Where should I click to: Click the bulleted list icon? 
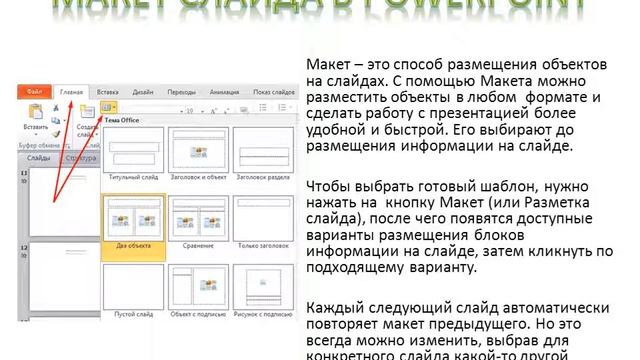pos(263,108)
